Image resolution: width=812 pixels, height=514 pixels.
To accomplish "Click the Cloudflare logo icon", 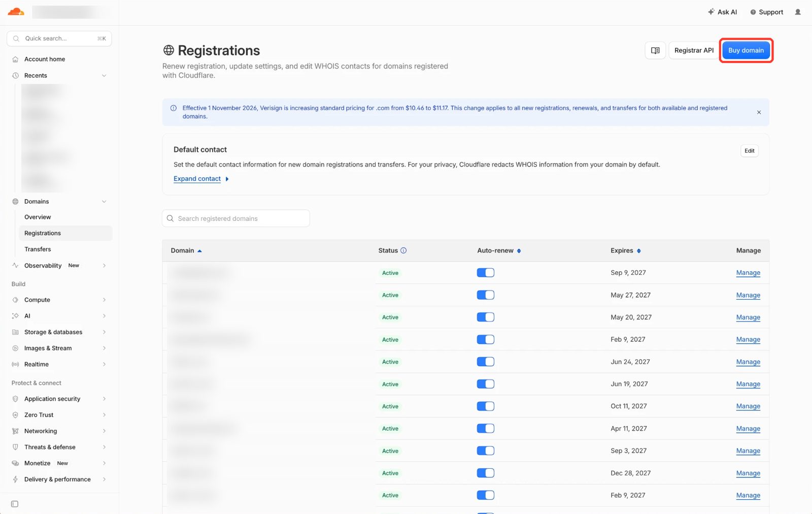I will [16, 12].
